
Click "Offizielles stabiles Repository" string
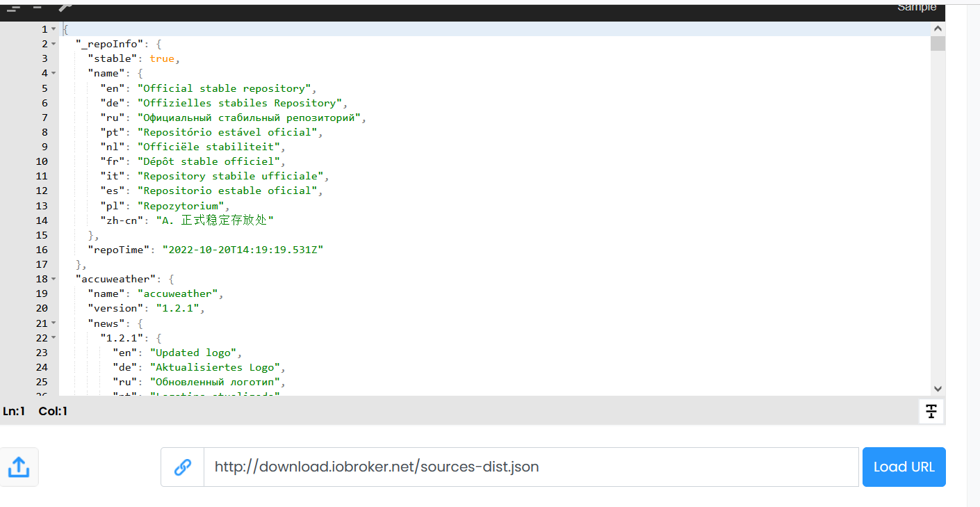240,103
